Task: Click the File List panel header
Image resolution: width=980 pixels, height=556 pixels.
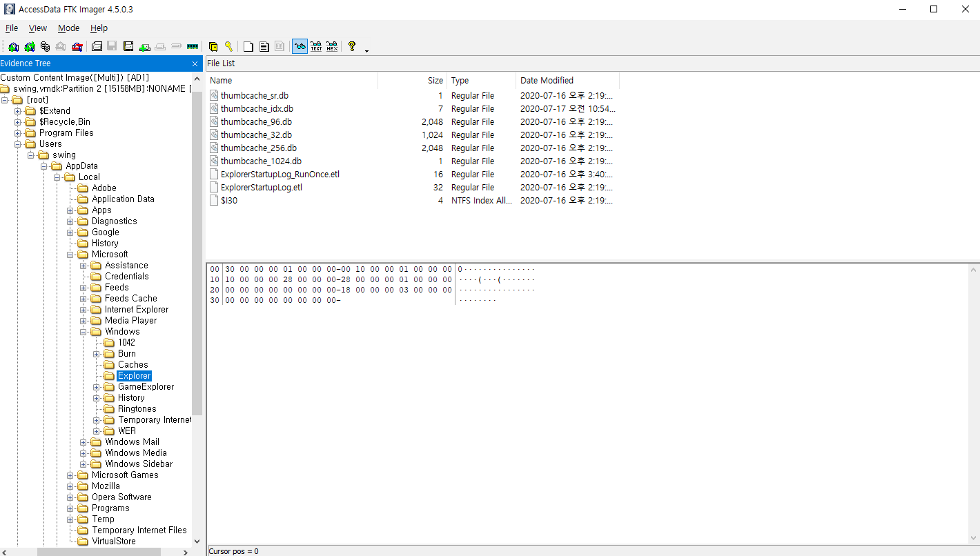Action: click(592, 63)
